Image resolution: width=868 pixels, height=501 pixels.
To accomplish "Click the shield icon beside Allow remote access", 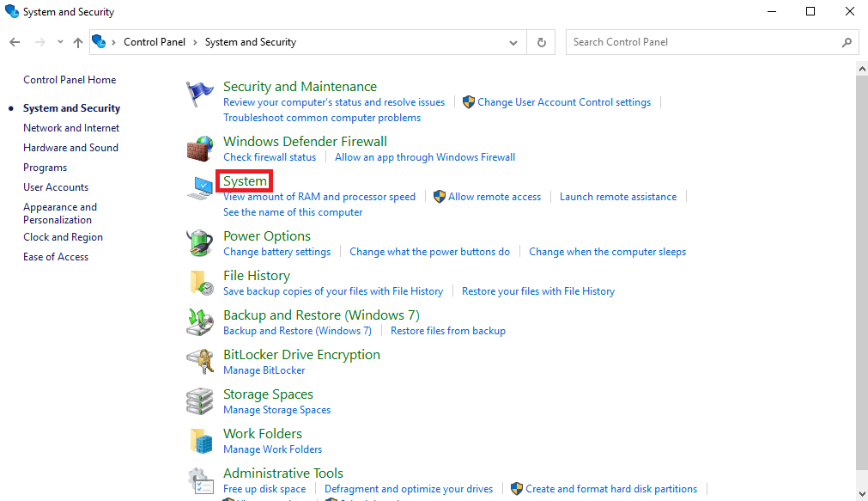I will pos(440,197).
